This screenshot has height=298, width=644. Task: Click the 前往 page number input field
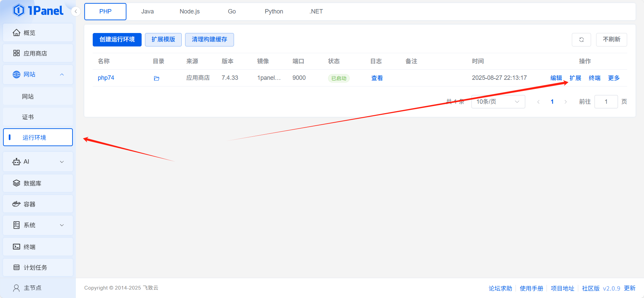[x=606, y=102]
